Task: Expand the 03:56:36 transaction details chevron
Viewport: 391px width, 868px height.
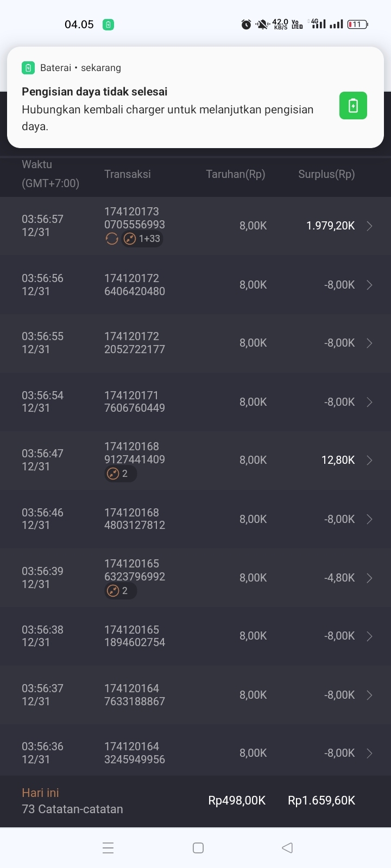Action: click(x=369, y=753)
